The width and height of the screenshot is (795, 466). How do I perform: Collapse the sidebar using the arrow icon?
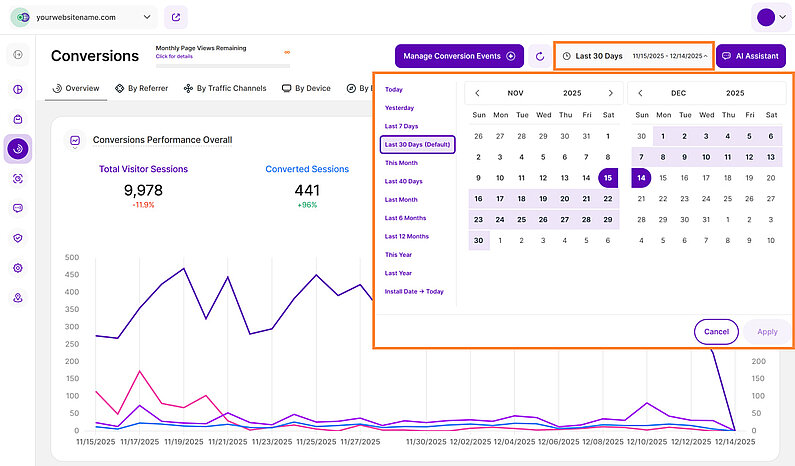click(x=18, y=55)
